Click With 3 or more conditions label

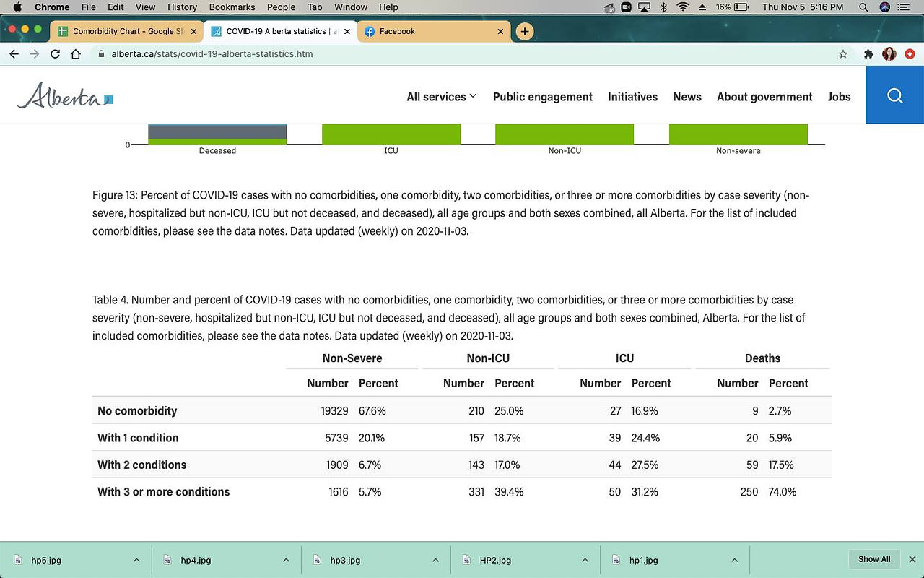164,492
